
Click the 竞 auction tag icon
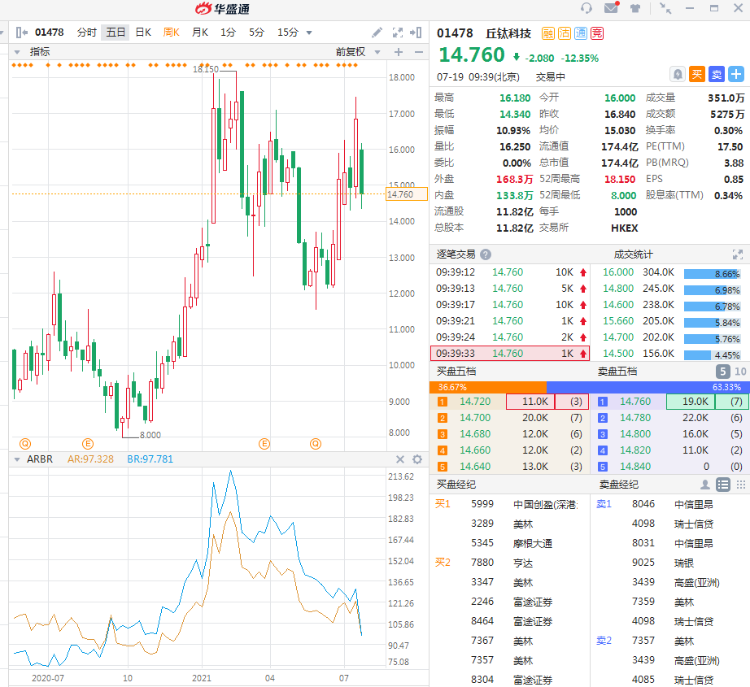597,33
